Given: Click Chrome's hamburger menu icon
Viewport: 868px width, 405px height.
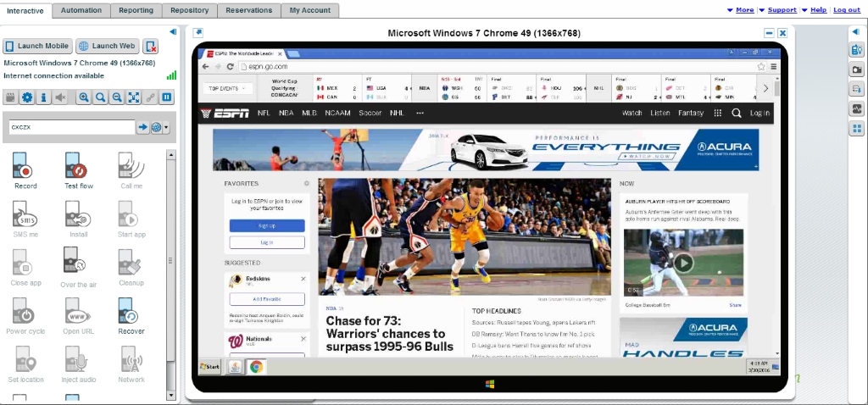Looking at the screenshot, I should (x=774, y=66).
